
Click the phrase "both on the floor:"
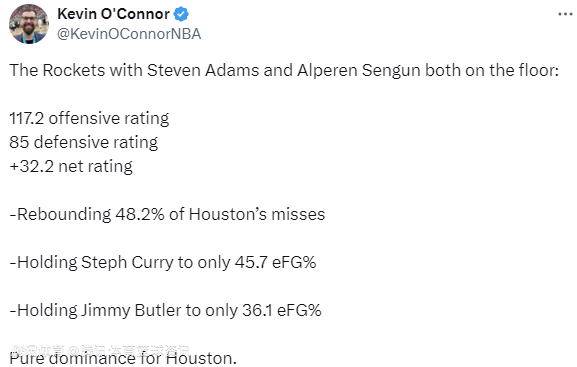[x=492, y=70]
